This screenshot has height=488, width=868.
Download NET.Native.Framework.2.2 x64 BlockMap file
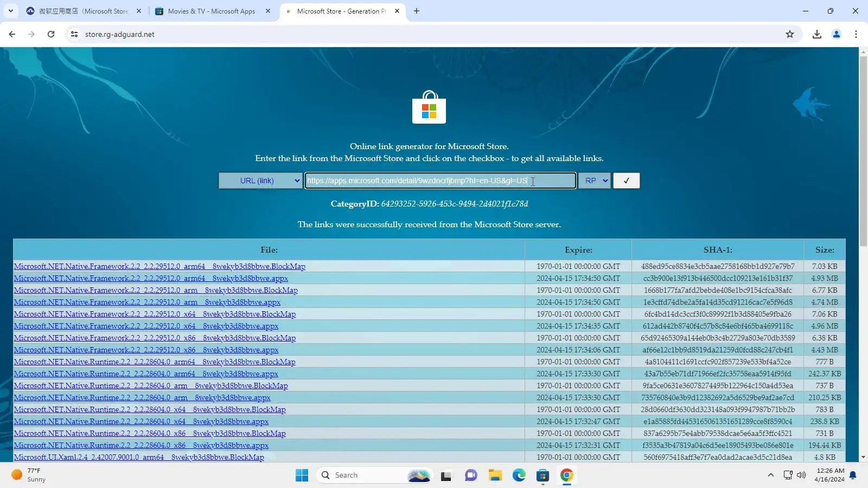(x=155, y=314)
